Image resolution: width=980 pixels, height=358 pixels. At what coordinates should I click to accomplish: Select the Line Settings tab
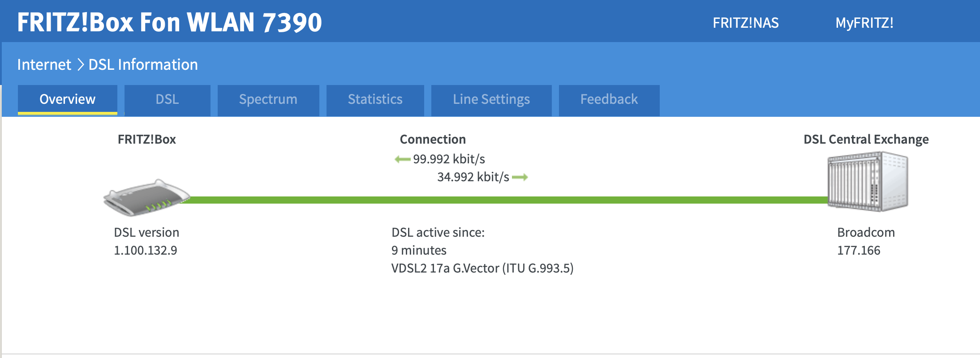pos(491,99)
